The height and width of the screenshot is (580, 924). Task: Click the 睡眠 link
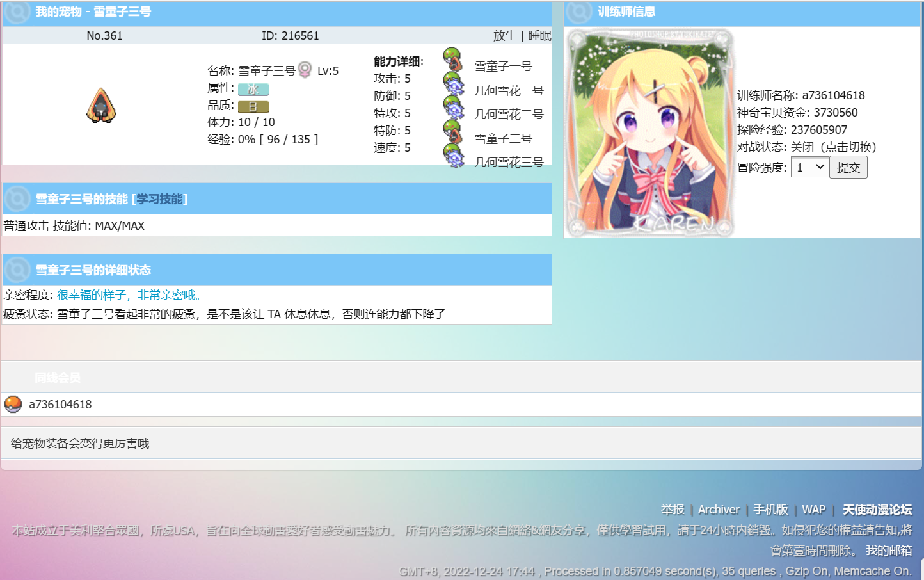click(x=539, y=36)
